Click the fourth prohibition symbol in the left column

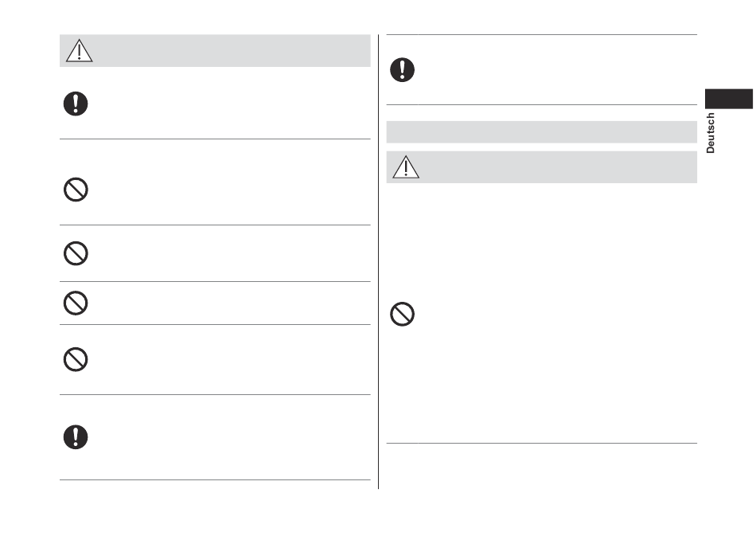[76, 359]
